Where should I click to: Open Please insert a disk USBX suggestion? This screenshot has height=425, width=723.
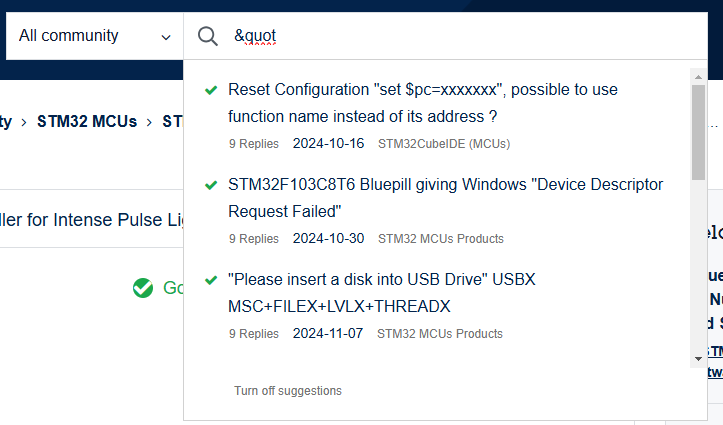(x=382, y=293)
